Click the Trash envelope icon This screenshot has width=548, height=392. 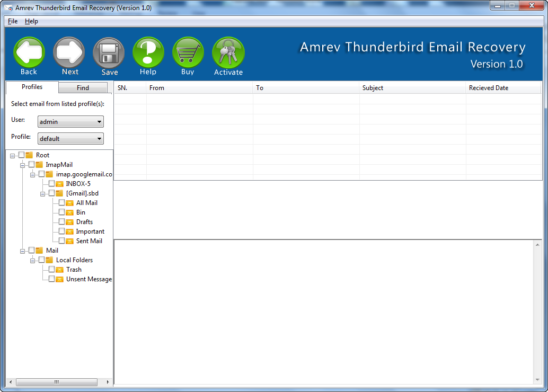[60, 270]
